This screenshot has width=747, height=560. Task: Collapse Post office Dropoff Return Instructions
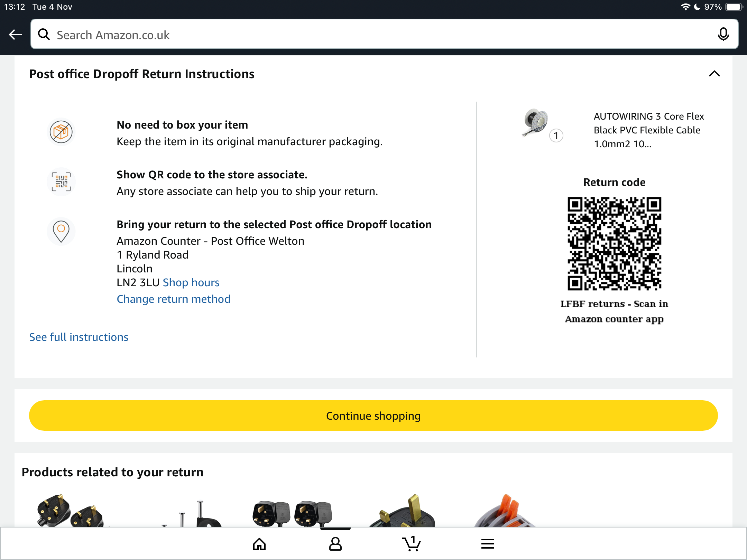714,74
